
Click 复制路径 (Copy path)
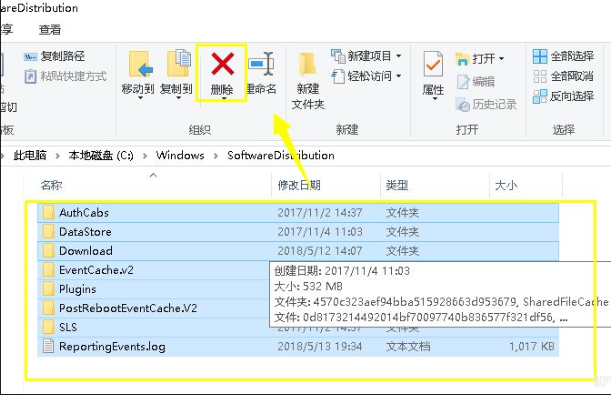click(x=54, y=56)
